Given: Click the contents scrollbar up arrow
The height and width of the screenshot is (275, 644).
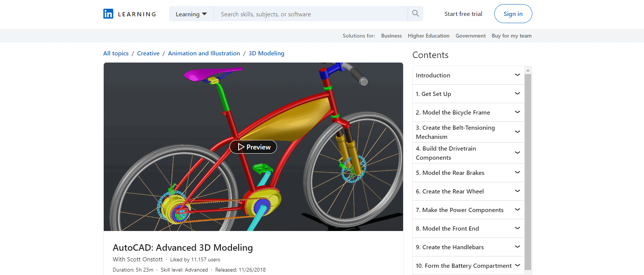Looking at the screenshot, I should click(528, 71).
